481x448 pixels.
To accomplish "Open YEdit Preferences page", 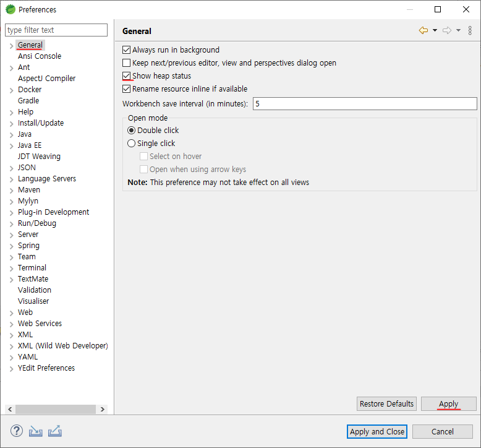I will click(x=46, y=368).
